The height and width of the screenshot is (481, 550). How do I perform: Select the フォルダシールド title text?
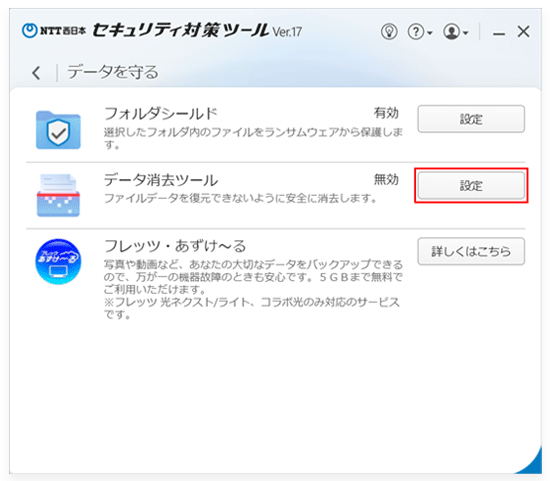[161, 114]
